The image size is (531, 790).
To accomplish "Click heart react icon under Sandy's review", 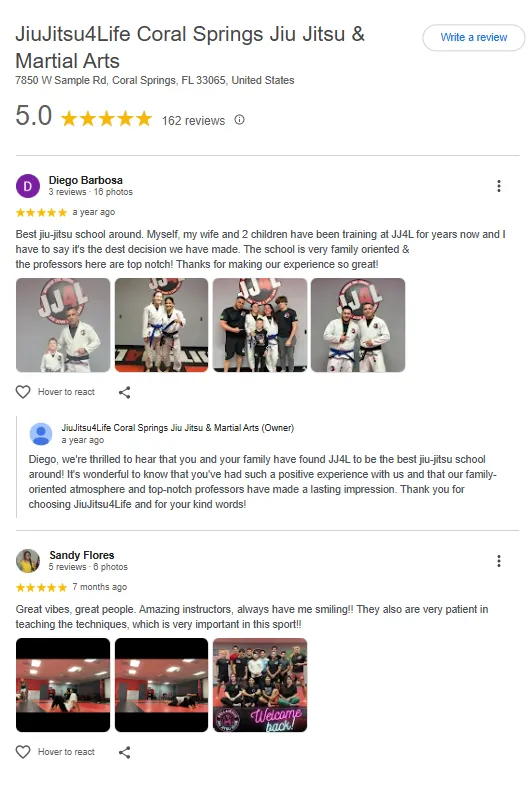I will (23, 752).
